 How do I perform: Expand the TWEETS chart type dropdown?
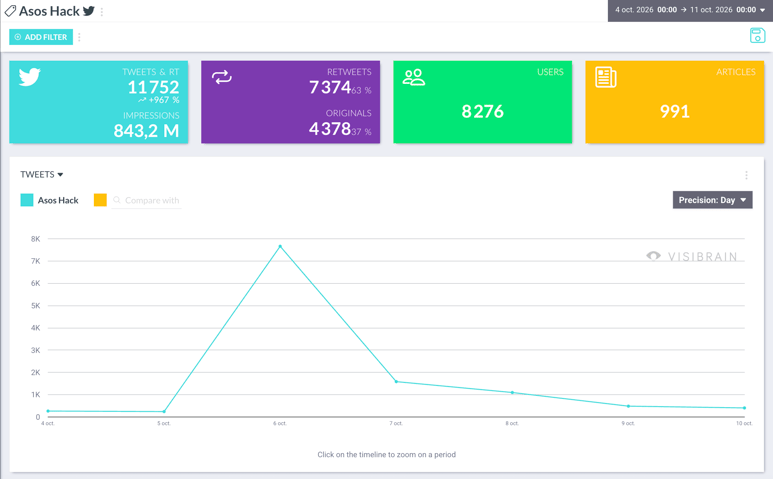[42, 174]
